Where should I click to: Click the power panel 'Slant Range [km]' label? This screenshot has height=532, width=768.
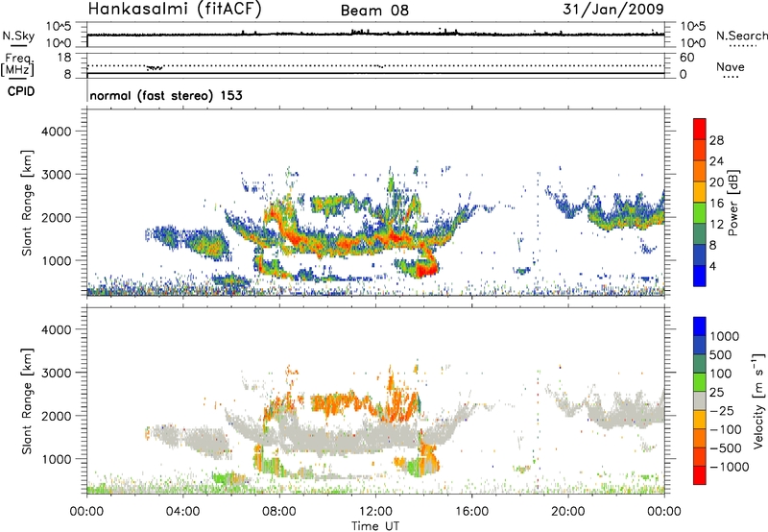pyautogui.click(x=27, y=203)
